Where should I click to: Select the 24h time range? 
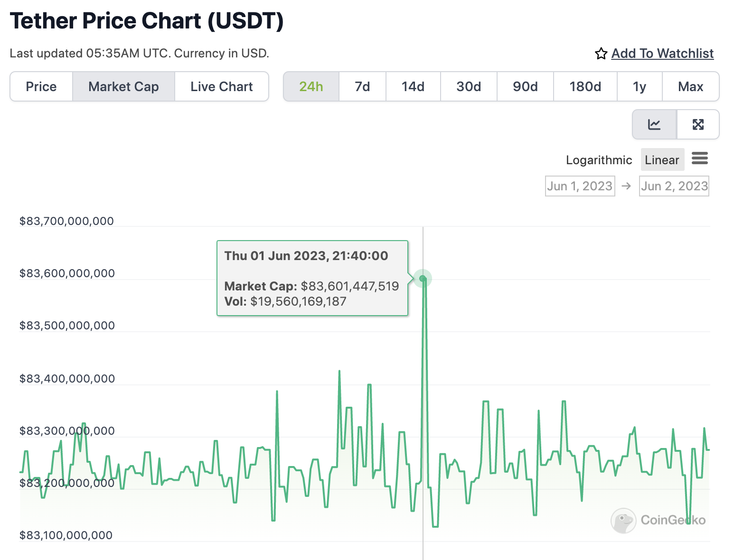tap(311, 86)
